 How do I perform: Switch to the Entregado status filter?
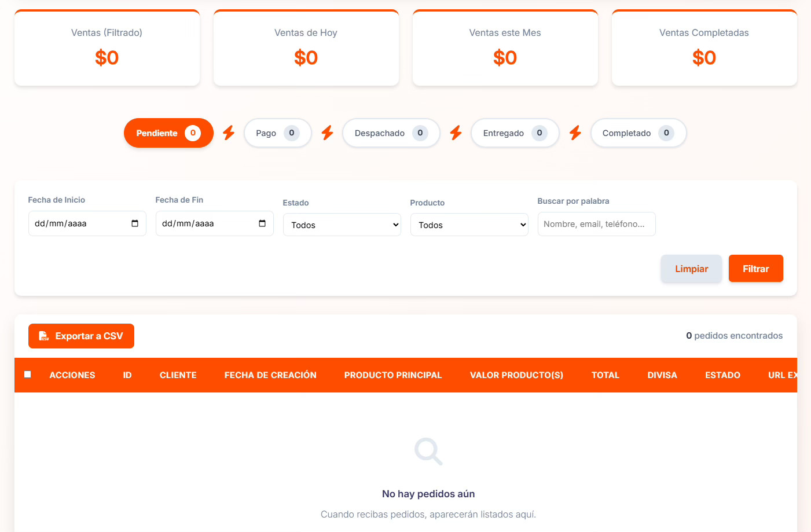coord(515,133)
